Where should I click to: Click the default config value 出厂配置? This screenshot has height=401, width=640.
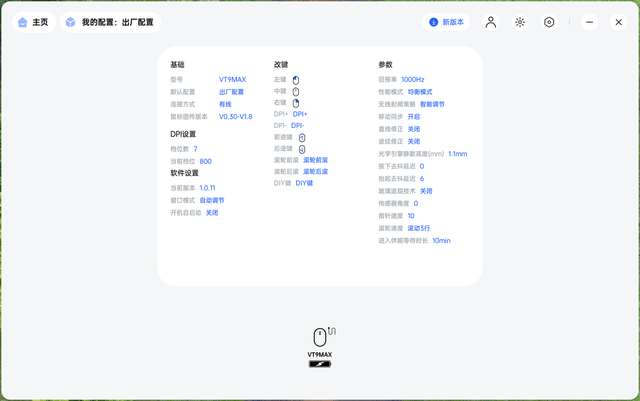click(231, 92)
